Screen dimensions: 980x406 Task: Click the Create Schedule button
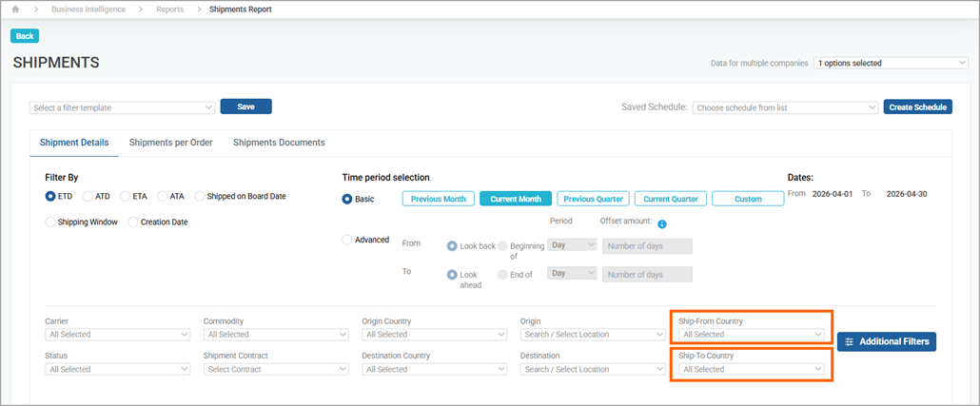pyautogui.click(x=917, y=106)
